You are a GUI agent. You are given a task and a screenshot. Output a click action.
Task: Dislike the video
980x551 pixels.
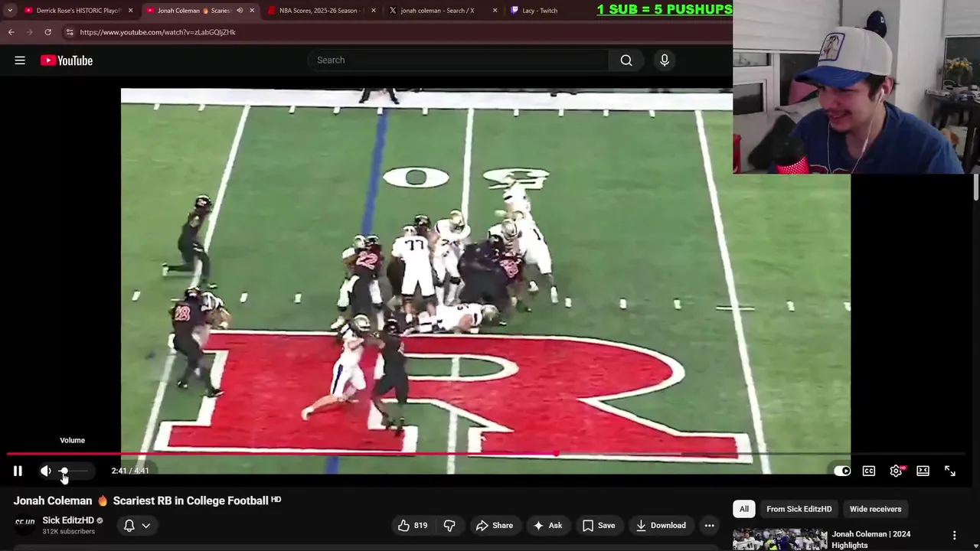tap(449, 525)
